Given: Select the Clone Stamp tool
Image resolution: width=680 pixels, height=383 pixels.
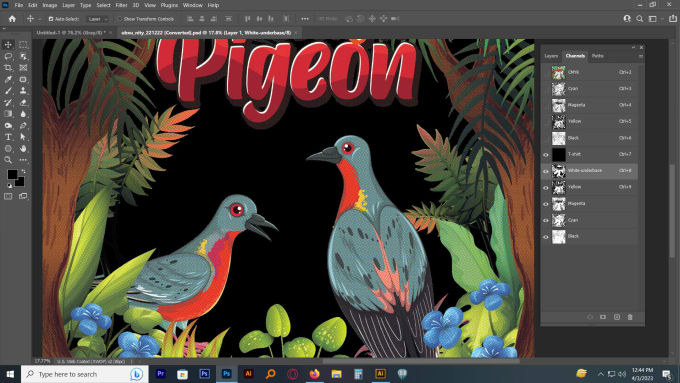Looking at the screenshot, I should [x=23, y=91].
